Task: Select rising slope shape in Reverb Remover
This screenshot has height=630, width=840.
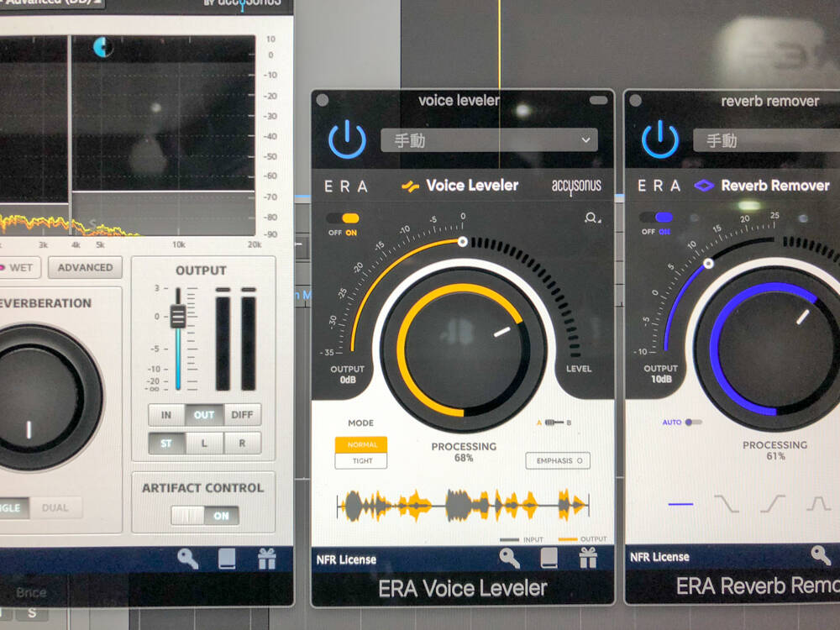Action: [773, 504]
